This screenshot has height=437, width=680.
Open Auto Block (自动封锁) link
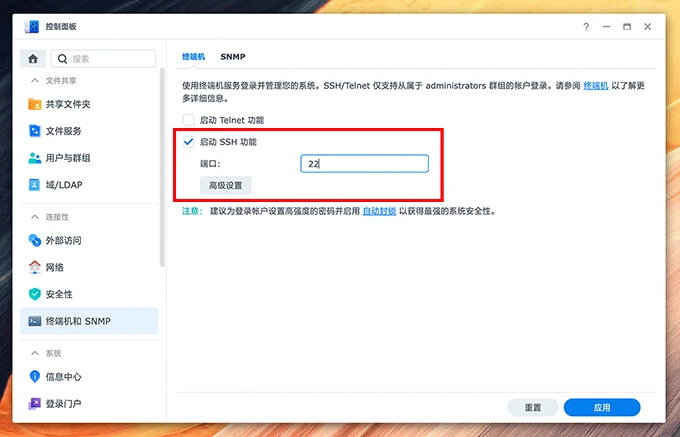tap(379, 211)
